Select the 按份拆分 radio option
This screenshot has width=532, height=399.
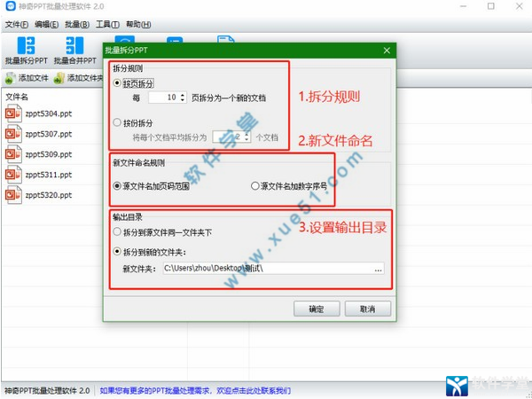[x=118, y=122]
